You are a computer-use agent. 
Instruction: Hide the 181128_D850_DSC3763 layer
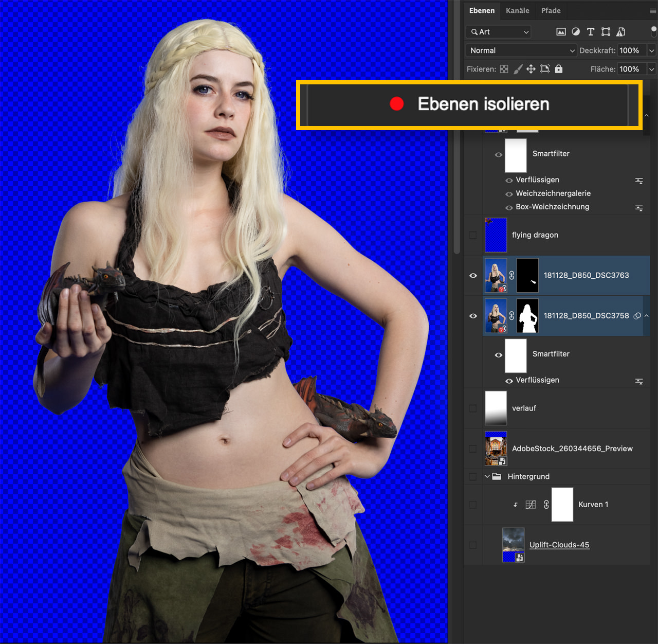(x=473, y=276)
